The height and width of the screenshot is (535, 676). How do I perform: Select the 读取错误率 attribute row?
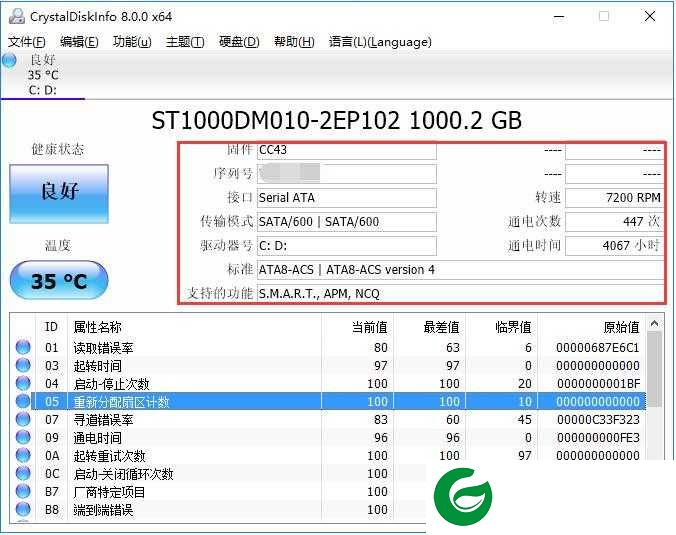pos(328,347)
